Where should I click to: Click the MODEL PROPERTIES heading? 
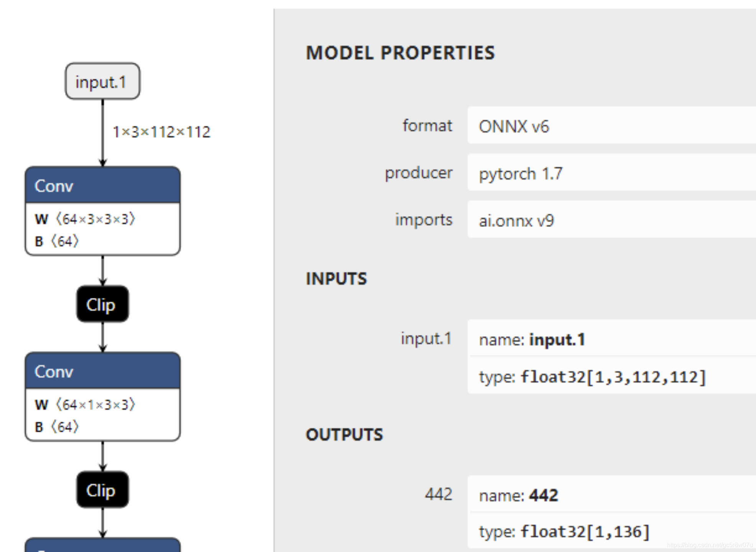400,53
